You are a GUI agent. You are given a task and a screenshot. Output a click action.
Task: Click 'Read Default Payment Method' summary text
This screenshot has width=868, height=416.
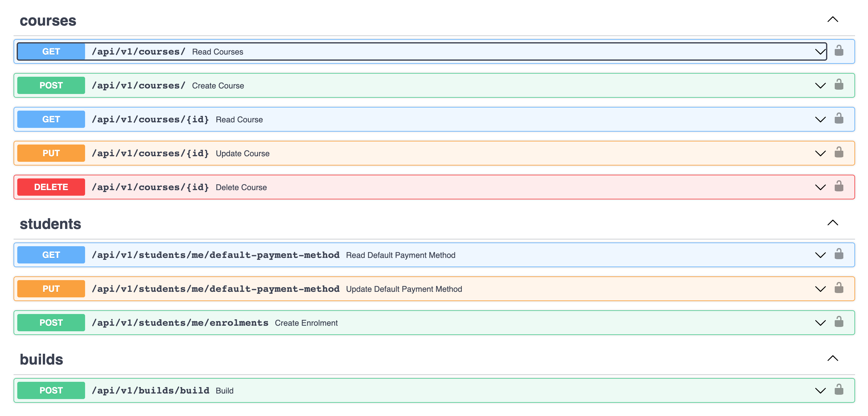coord(401,255)
